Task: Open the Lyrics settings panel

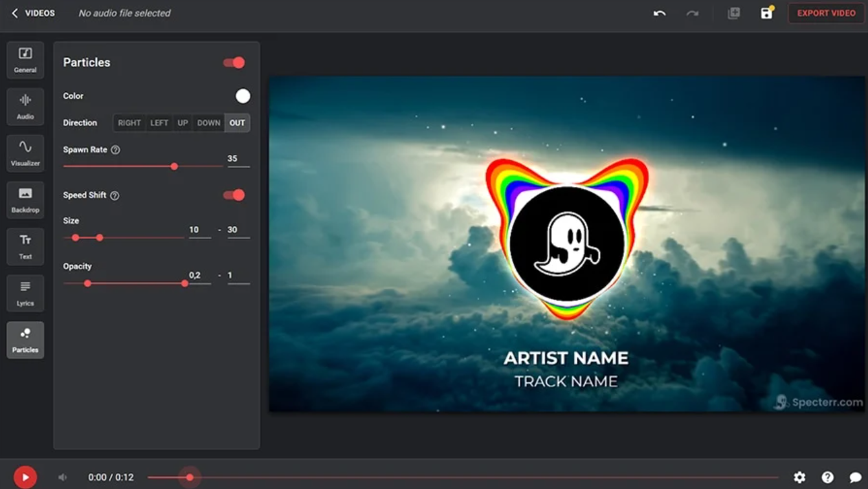Action: click(x=25, y=292)
